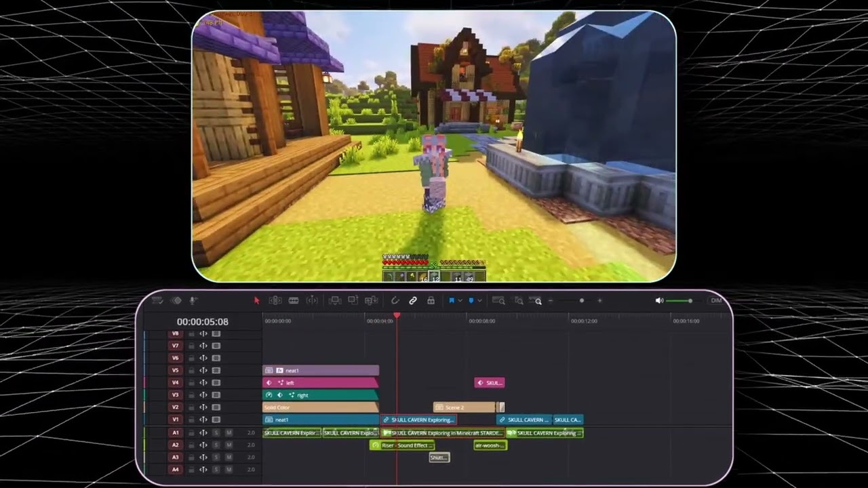This screenshot has width=868, height=488.
Task: Select the Solid Color clip on V2
Action: point(321,407)
